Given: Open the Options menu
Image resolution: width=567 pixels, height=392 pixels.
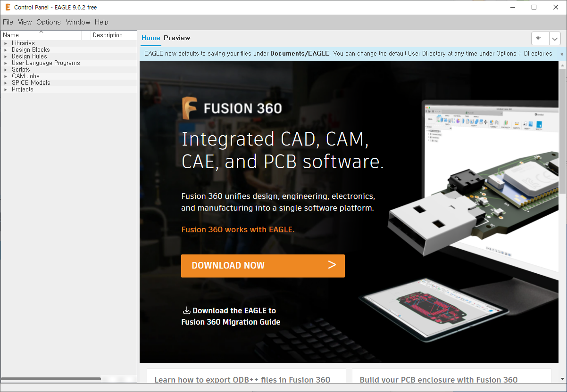Looking at the screenshot, I should click(49, 22).
